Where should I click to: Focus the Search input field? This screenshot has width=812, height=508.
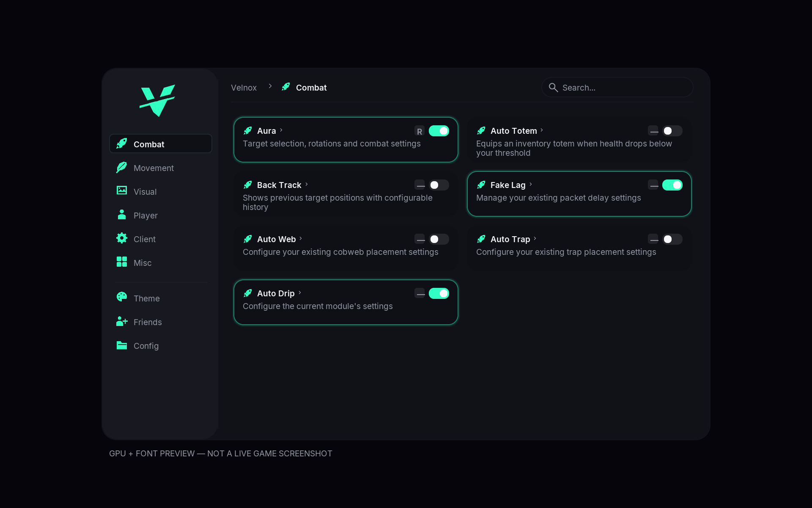pyautogui.click(x=617, y=88)
